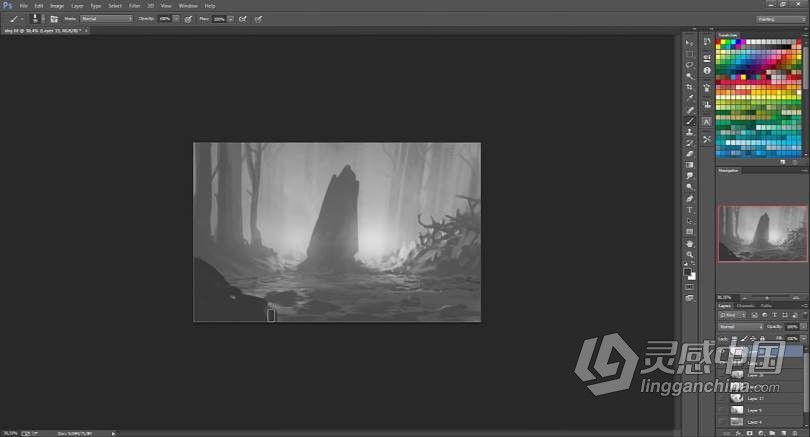Image resolution: width=810 pixels, height=437 pixels.
Task: Toggle Quick Mask mode
Action: point(689,287)
